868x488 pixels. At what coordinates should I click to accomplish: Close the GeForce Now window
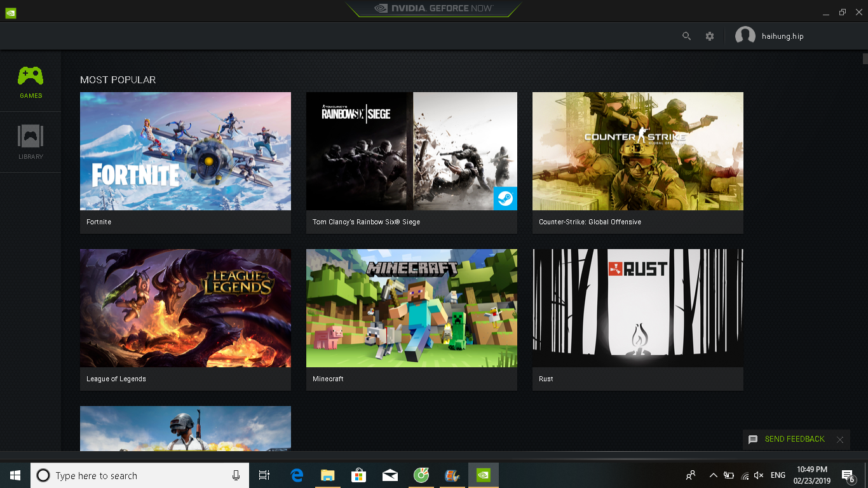tap(859, 12)
